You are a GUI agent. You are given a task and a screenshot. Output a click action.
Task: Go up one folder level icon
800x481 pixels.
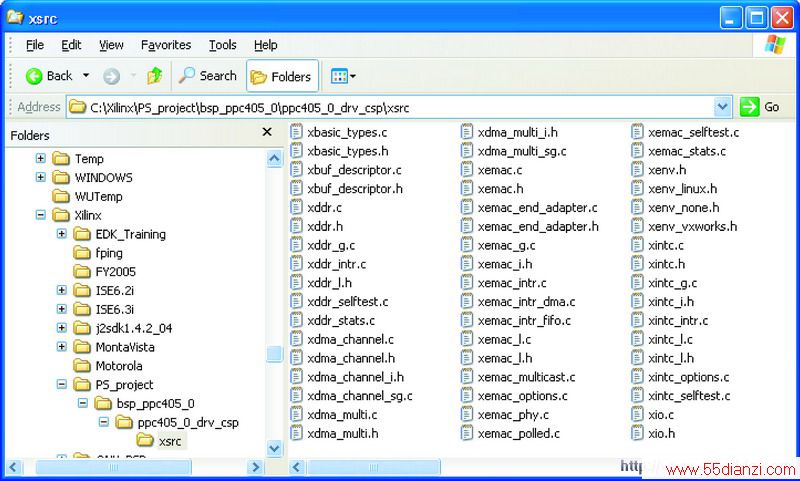point(155,76)
